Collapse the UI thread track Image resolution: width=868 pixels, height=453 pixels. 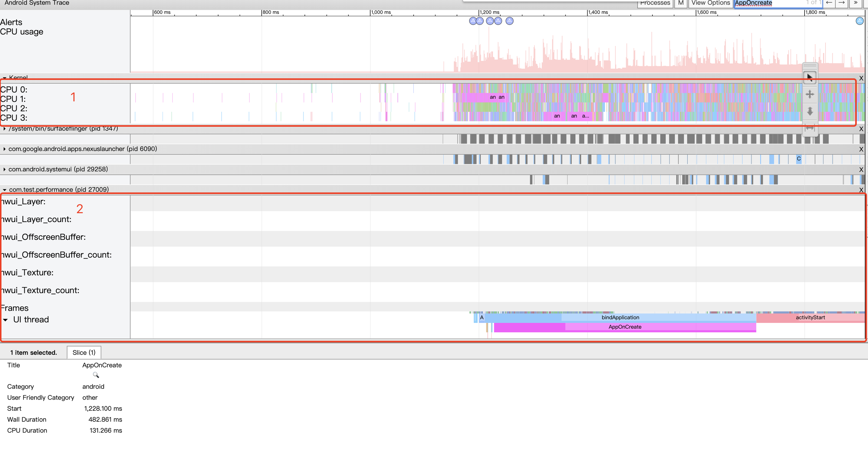click(6, 319)
